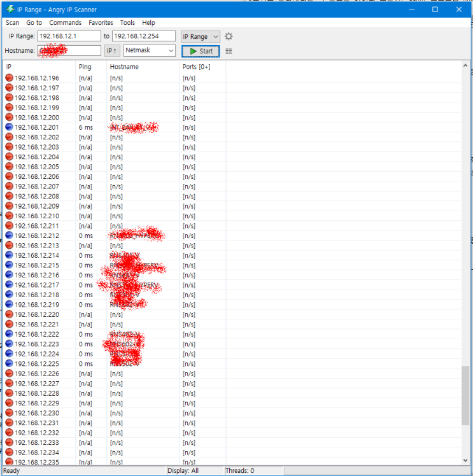
Task: Sort by the Ports [0+] column header
Action: coord(202,66)
